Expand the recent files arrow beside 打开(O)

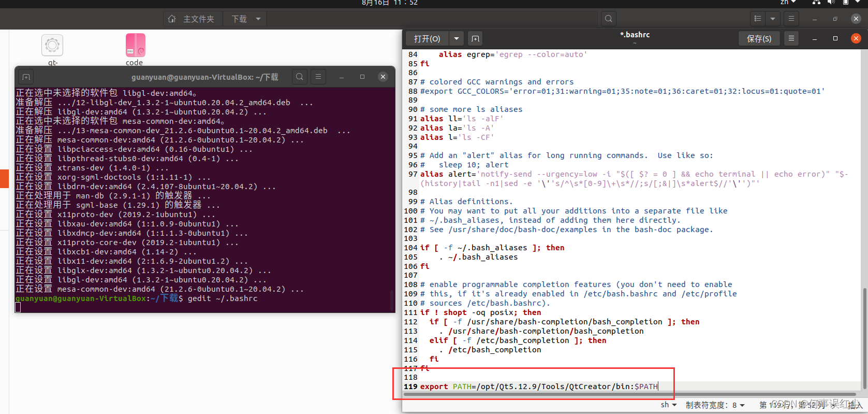coord(456,38)
